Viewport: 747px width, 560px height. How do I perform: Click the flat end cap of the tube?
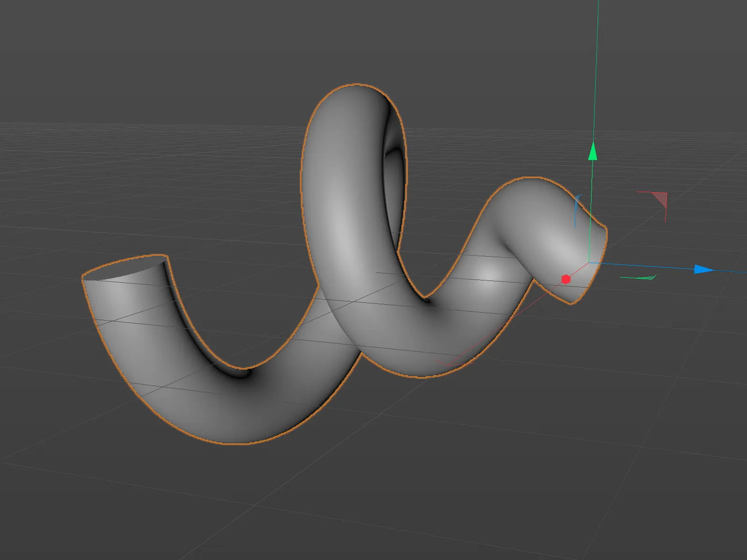coord(125,268)
